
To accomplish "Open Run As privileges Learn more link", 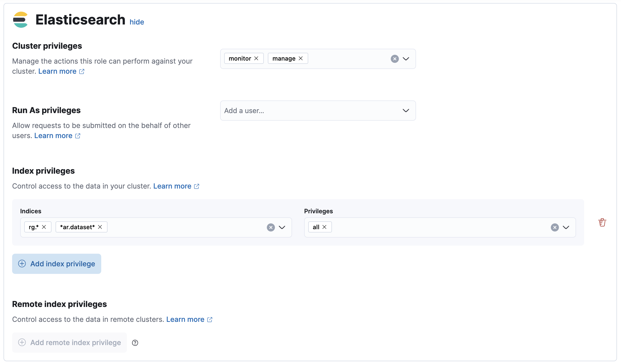I will [57, 136].
